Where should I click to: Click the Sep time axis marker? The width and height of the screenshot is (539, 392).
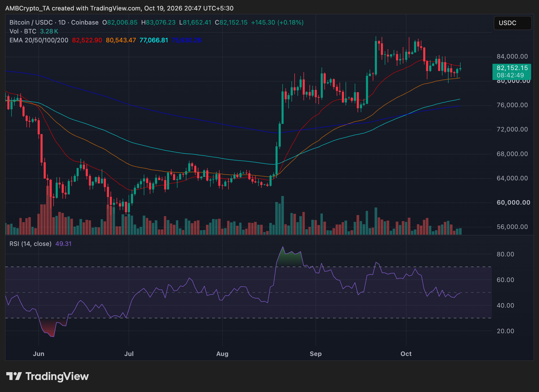point(316,354)
